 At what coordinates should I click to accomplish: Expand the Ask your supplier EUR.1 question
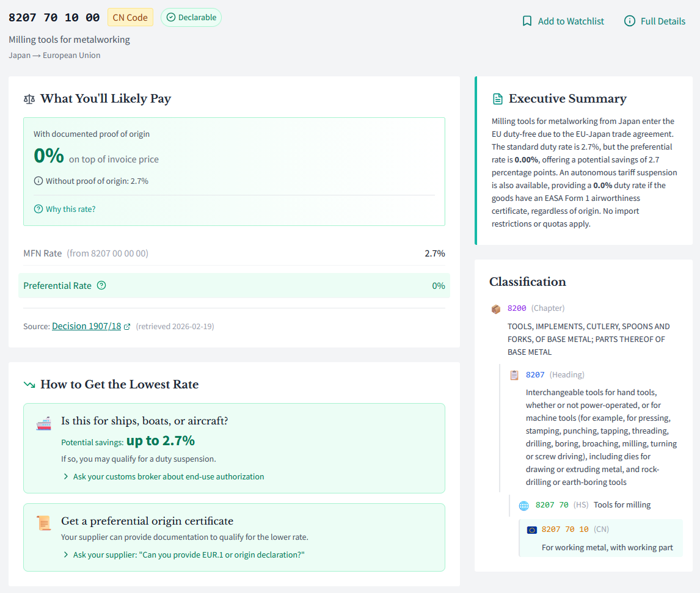pyautogui.click(x=188, y=555)
